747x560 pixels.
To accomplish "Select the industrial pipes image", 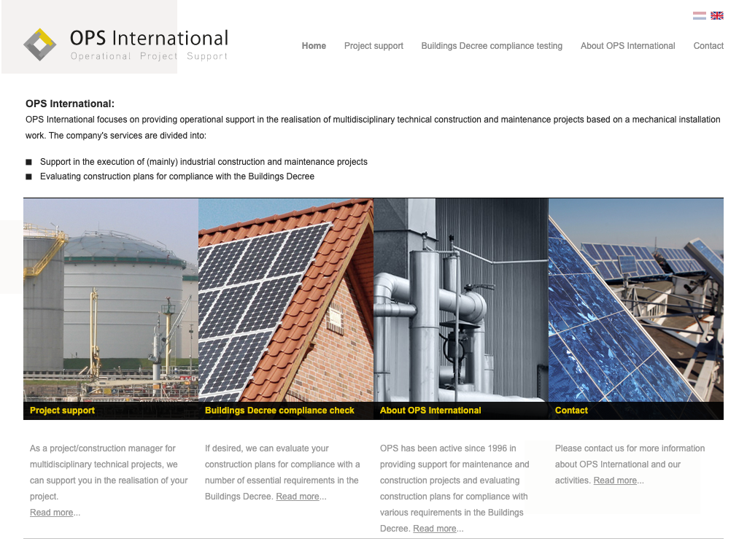I will [x=461, y=299].
